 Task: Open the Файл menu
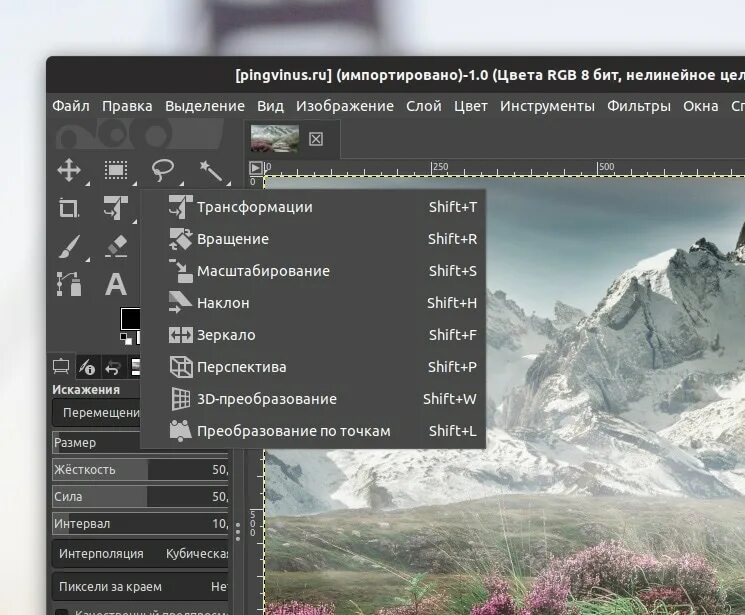click(71, 106)
